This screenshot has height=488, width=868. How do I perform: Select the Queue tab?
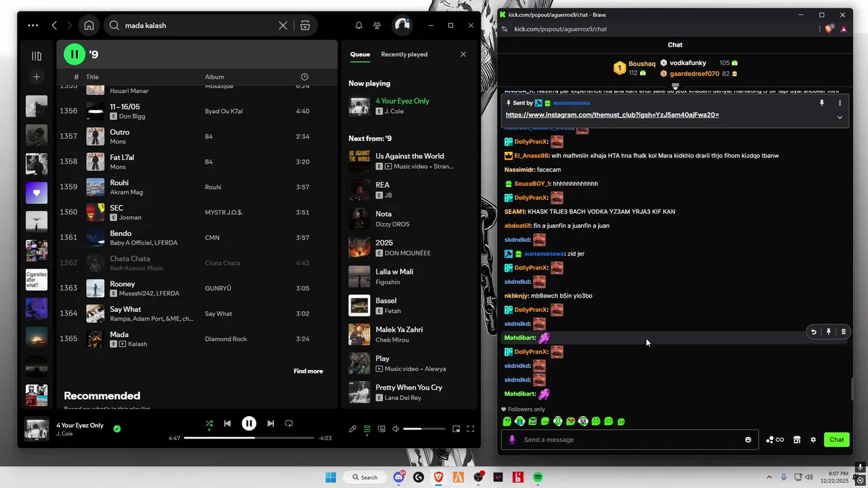(x=360, y=54)
